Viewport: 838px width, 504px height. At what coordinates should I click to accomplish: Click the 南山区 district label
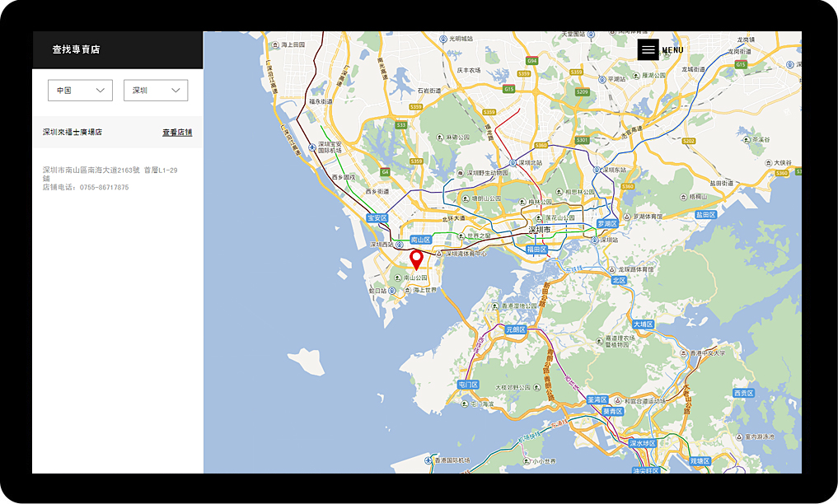point(420,240)
